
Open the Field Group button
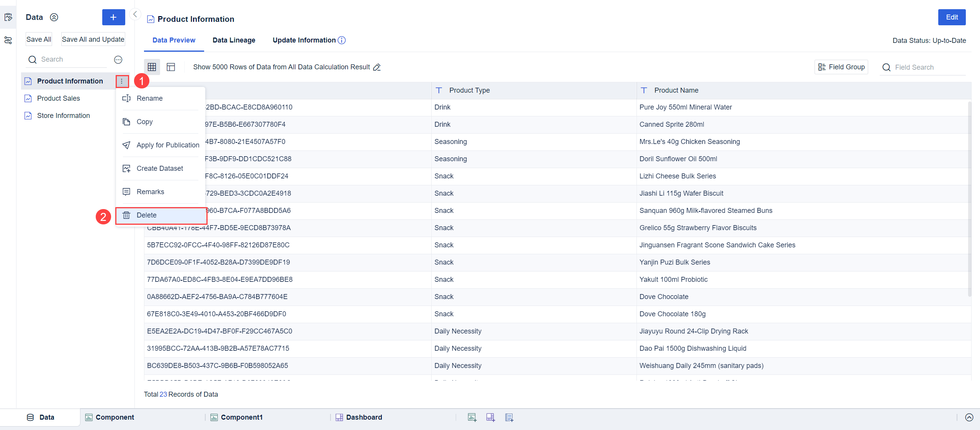[x=841, y=67]
